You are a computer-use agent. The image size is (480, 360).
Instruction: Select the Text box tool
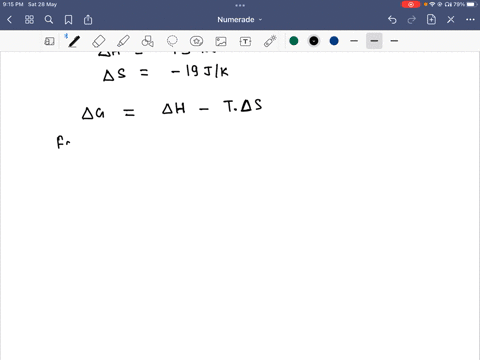tap(245, 41)
